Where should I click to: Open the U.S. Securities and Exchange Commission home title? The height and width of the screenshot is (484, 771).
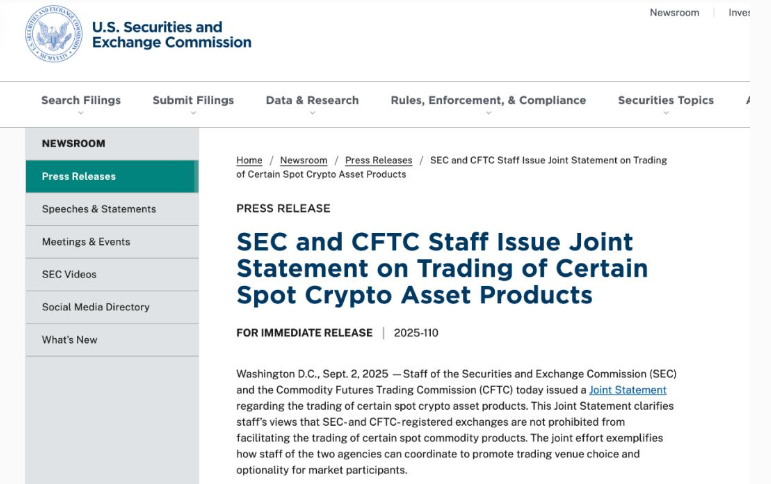coord(172,34)
